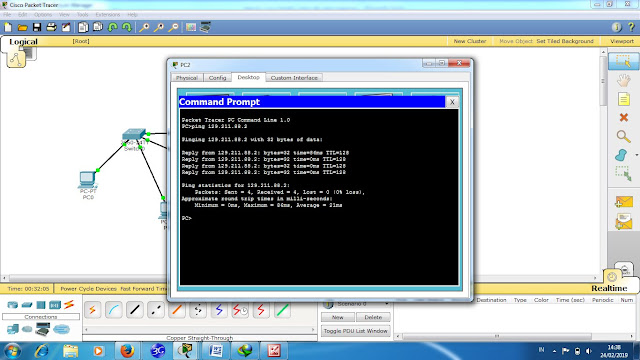Image resolution: width=640 pixels, height=360 pixels.
Task: Activate the red Delete tool
Action: [x=623, y=118]
